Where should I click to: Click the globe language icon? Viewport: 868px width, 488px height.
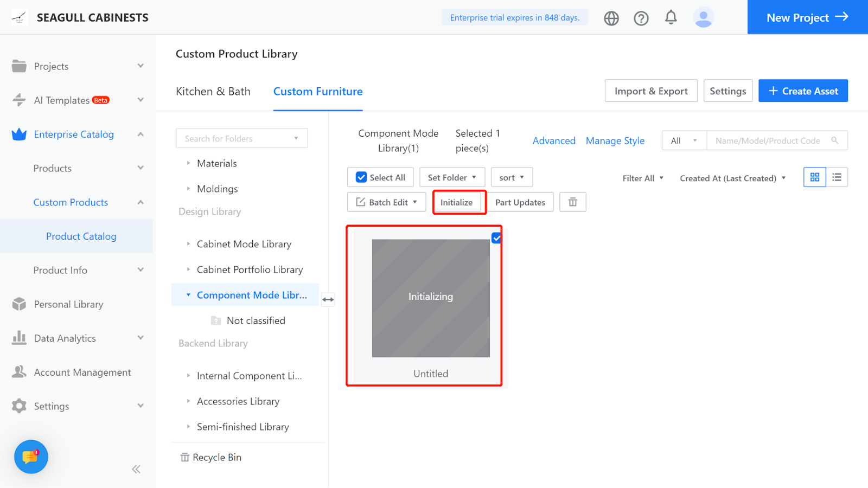pos(611,18)
